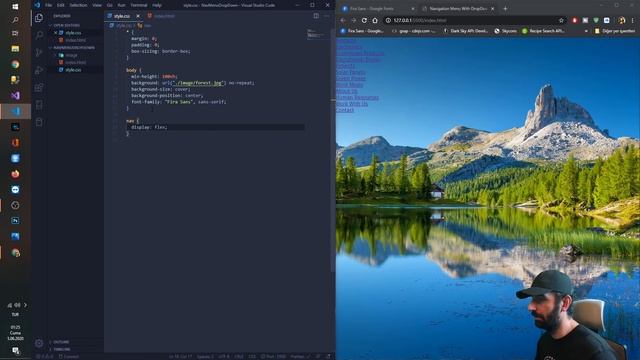The image size is (640, 360).
Task: Open the Terminal menu in VS Code
Action: (139, 5)
